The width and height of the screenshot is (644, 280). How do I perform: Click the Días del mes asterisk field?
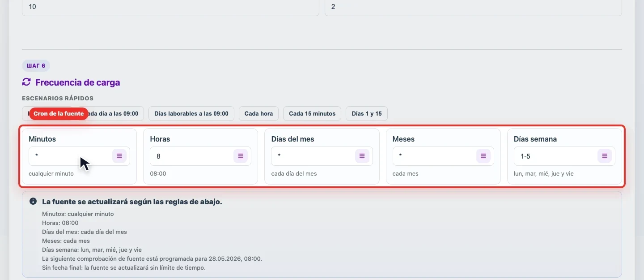[x=322, y=156]
